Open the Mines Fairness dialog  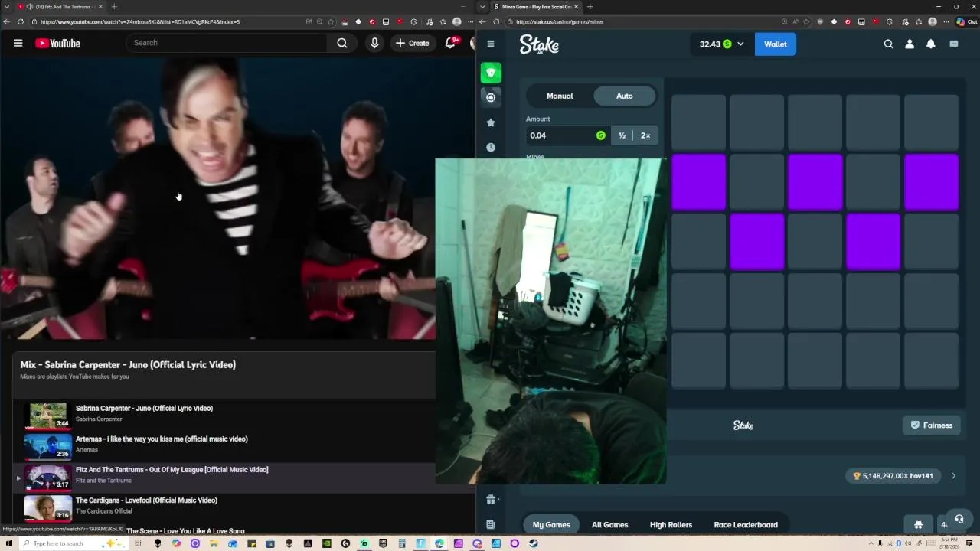tap(932, 425)
